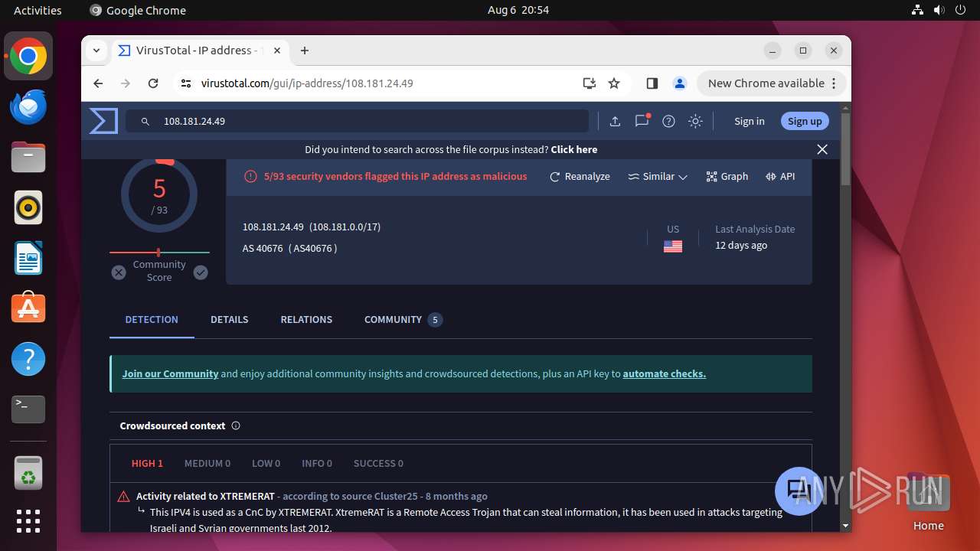Open the Home desktop folder
This screenshot has height=551, width=980.
tap(928, 503)
